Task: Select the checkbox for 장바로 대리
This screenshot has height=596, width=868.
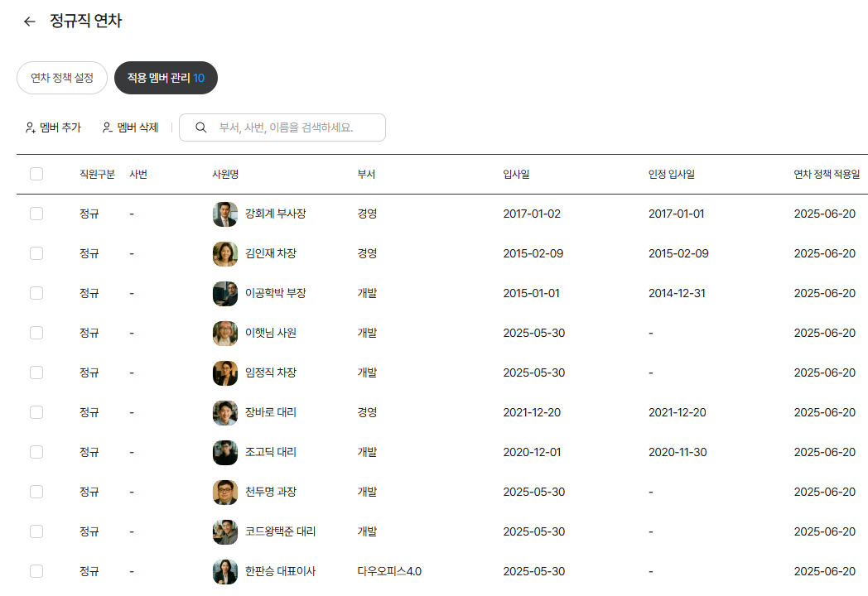Action: coord(36,412)
